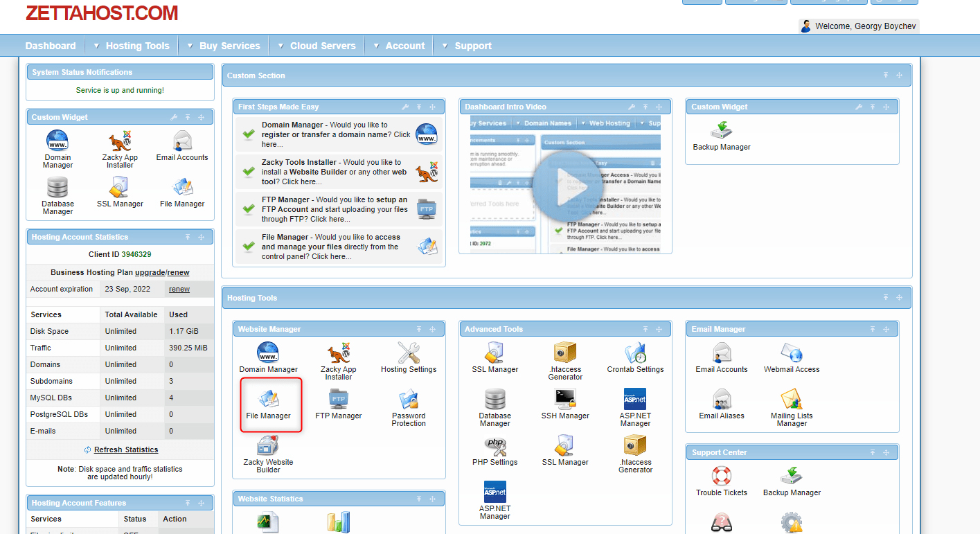
Task: Open the Password Protection tool
Action: click(x=409, y=407)
